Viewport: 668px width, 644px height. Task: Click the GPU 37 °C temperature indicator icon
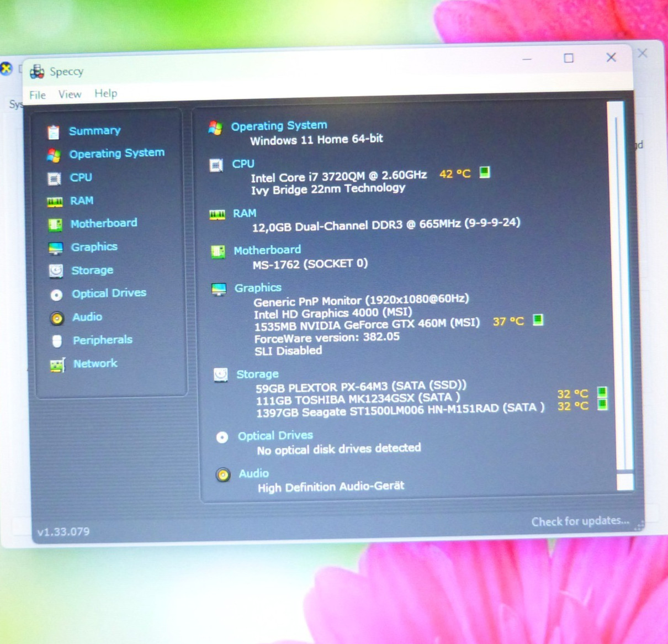538,320
